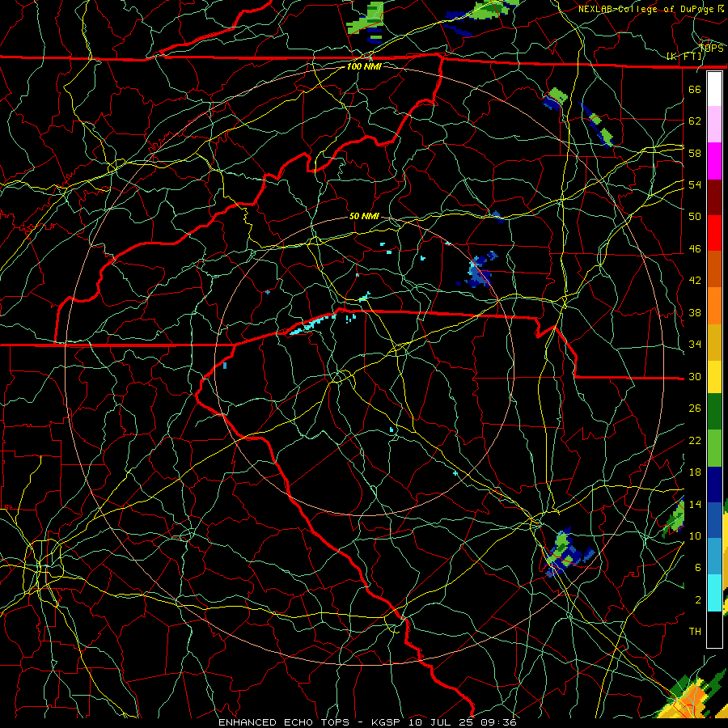Click the '26' scale label
The image size is (728, 728).
pos(695,408)
